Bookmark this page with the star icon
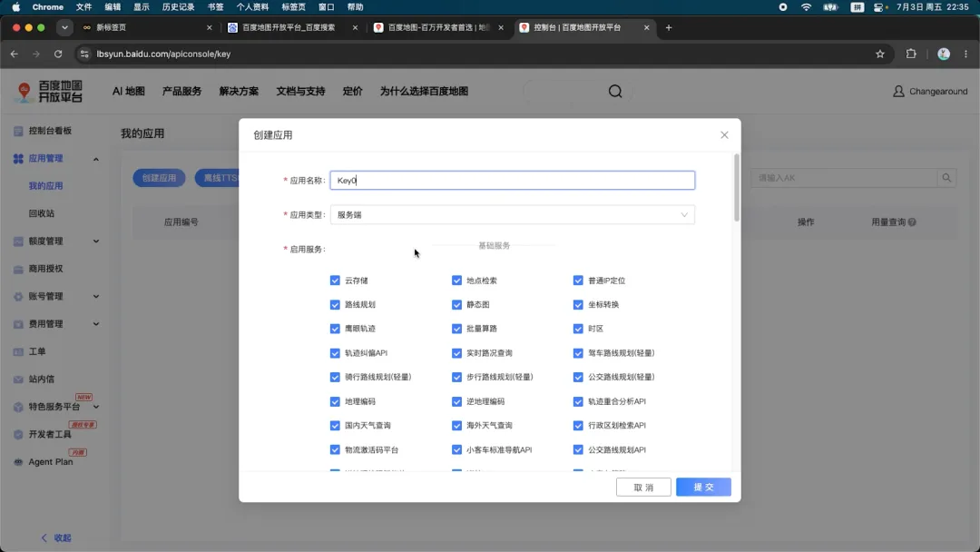 click(x=880, y=54)
